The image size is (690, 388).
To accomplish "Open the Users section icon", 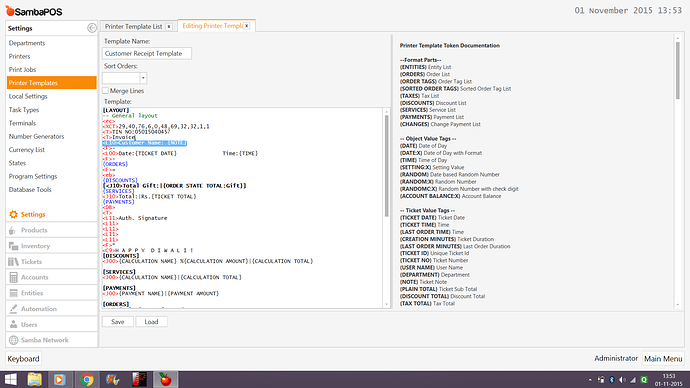I will click(x=13, y=324).
